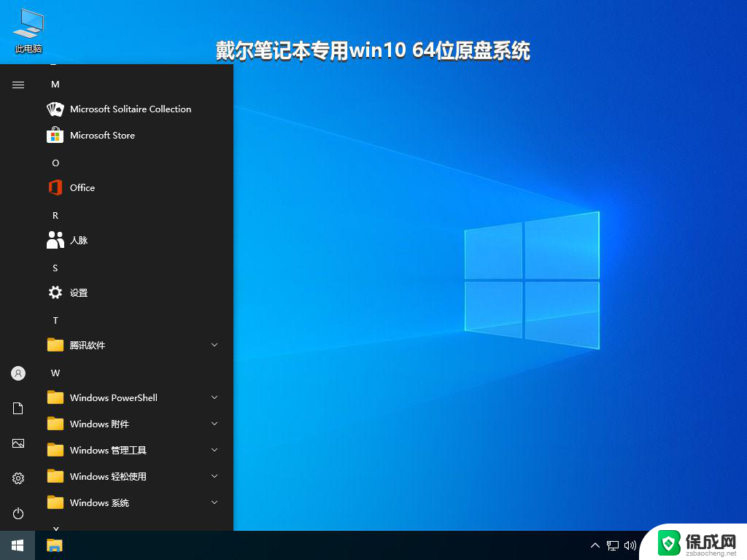Select the 'Windows 轻松使用' label text
Viewport: 747px width, 560px height.
[108, 476]
